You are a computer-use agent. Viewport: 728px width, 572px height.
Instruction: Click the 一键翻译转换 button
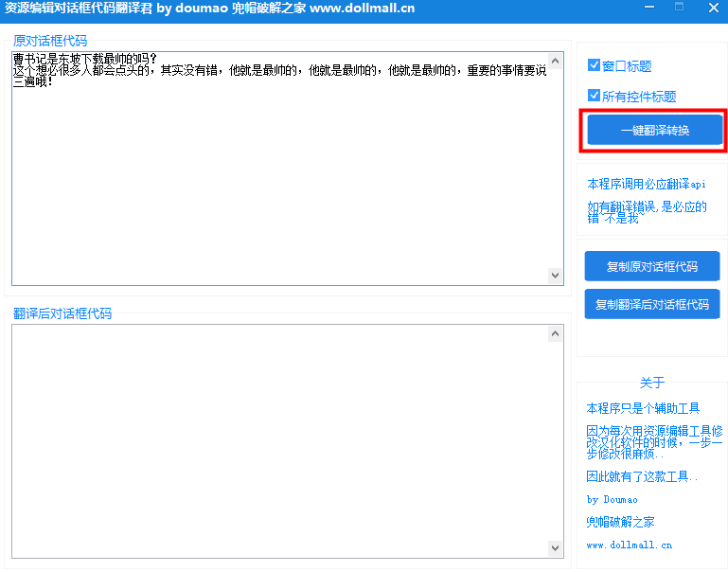tap(655, 130)
